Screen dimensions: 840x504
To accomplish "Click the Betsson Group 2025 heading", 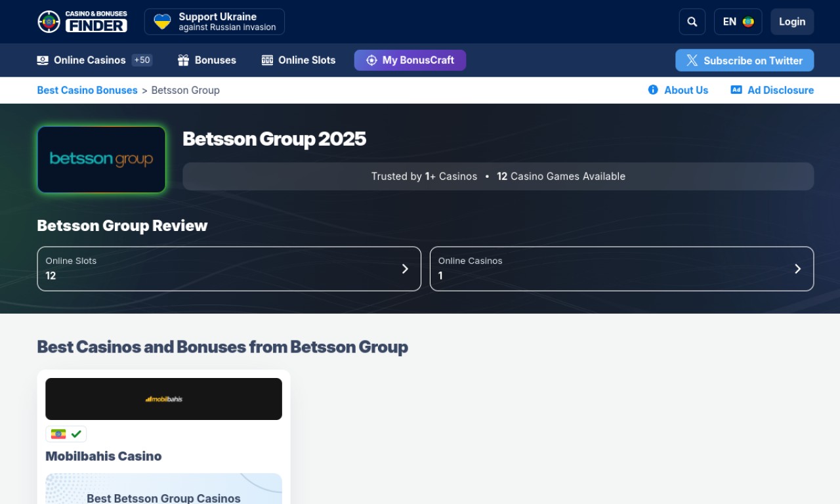I will pyautogui.click(x=274, y=139).
